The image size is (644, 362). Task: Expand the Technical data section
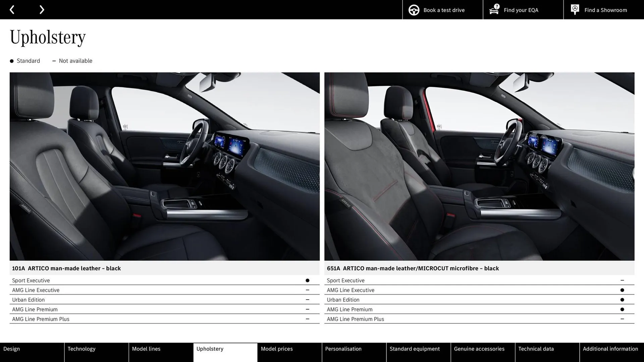click(536, 349)
